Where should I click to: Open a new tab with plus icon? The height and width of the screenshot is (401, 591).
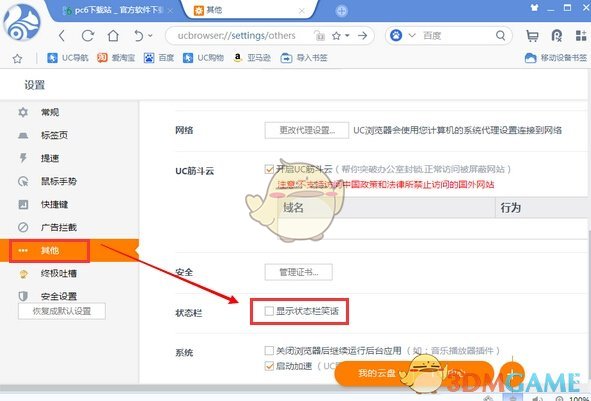pos(341,11)
